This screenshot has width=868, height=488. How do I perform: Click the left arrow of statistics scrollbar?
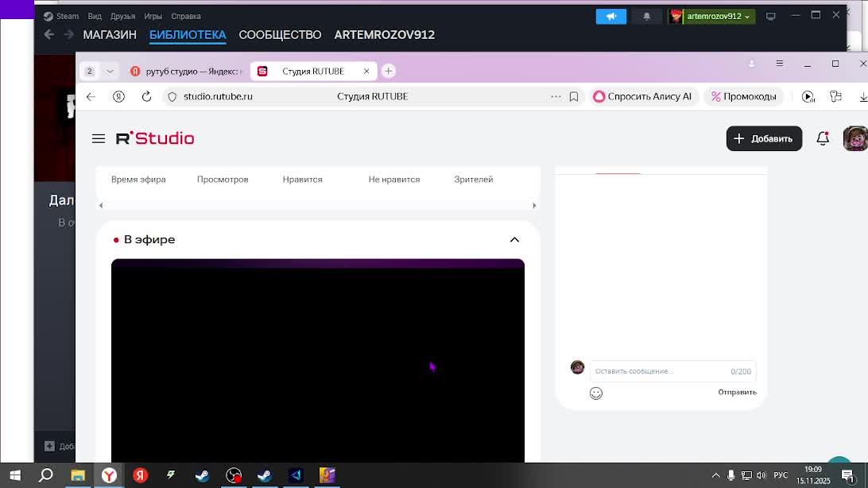101,205
